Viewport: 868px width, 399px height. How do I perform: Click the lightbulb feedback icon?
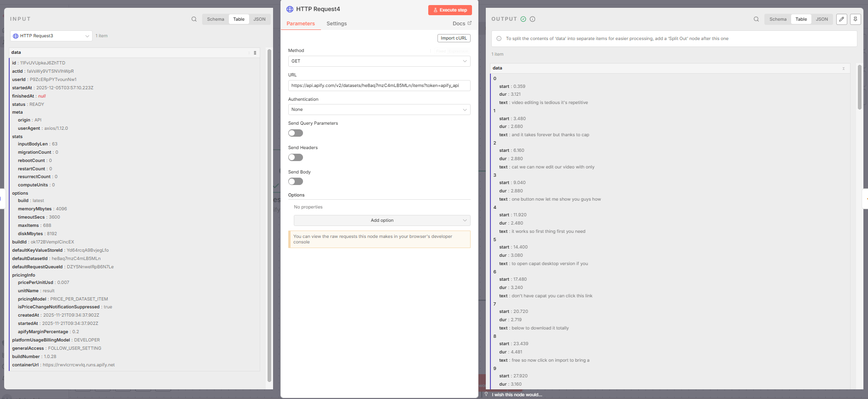point(486,394)
